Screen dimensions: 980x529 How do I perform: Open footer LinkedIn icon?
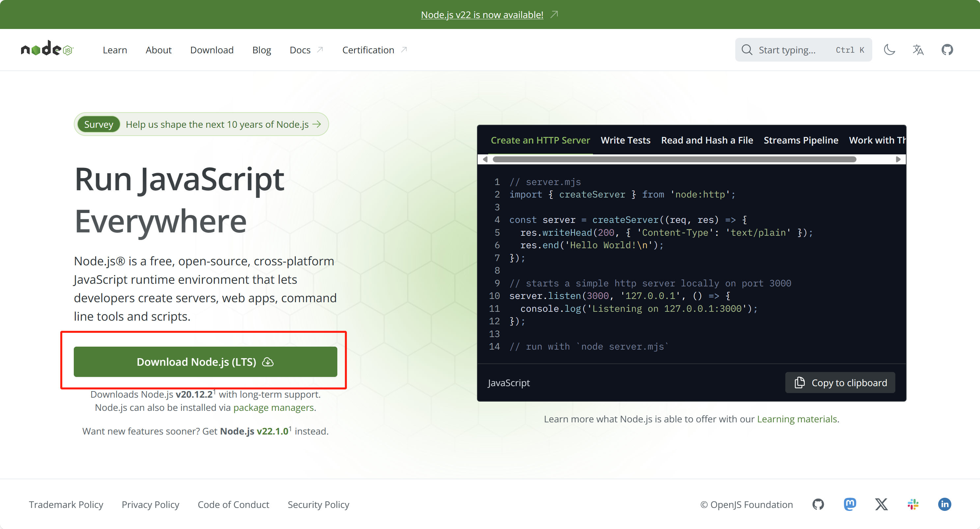click(945, 504)
